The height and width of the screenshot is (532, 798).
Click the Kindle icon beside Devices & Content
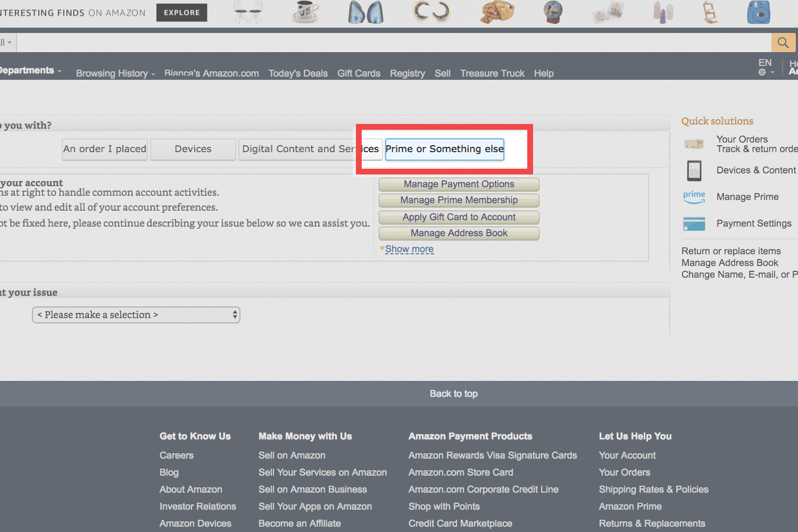(x=694, y=170)
